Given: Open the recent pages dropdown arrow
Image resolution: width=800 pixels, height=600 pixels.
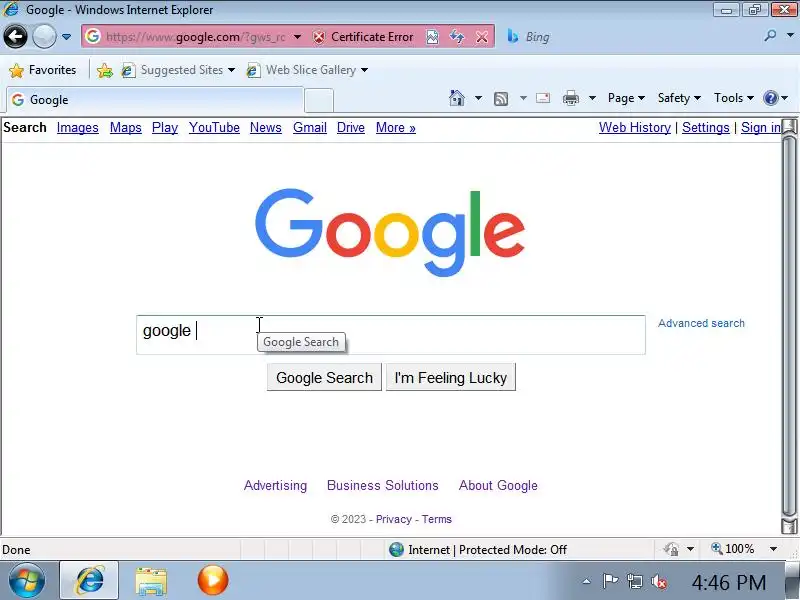Looking at the screenshot, I should (x=66, y=37).
